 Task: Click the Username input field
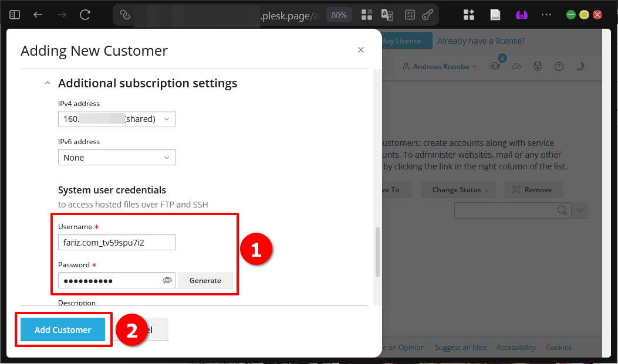click(116, 242)
